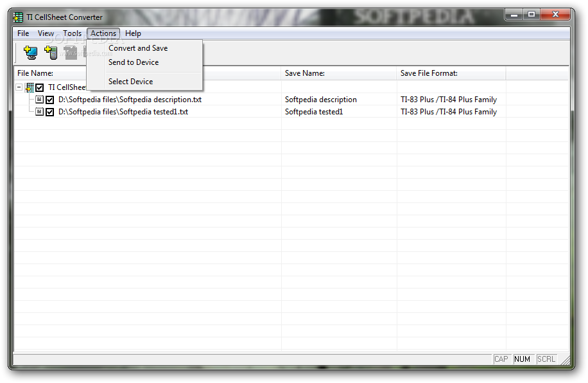The image size is (588, 383).
Task: Click the Softpedia description save name cell
Action: coord(320,100)
